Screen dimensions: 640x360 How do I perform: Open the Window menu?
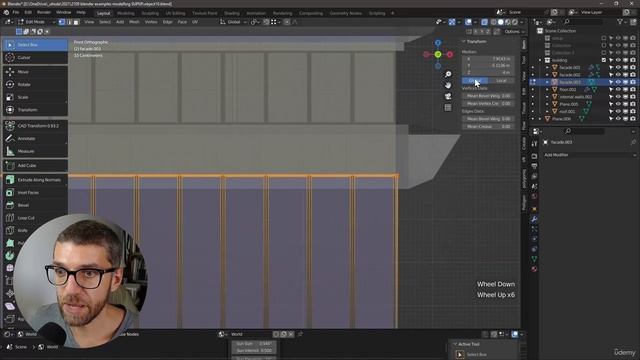click(63, 13)
